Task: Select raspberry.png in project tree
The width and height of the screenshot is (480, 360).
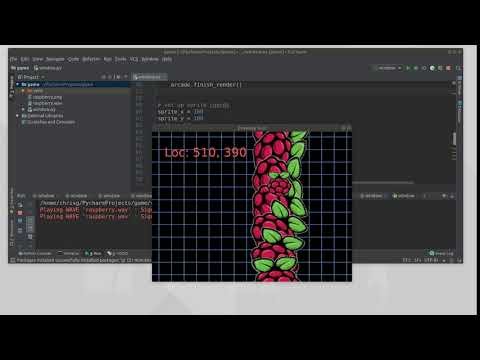Action: (47, 97)
